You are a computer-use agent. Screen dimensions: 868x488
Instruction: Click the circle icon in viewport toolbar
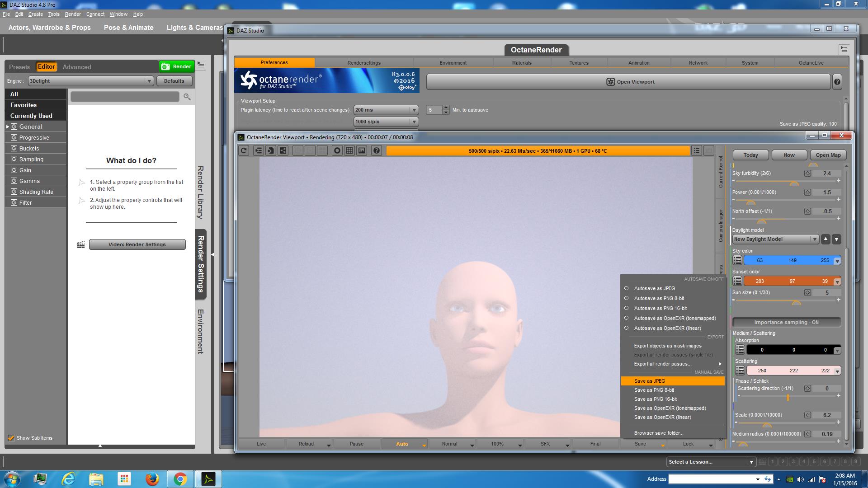coord(337,151)
